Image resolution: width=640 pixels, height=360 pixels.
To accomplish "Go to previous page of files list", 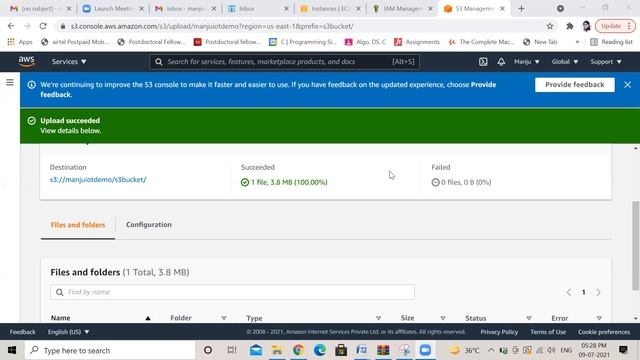I will click(569, 292).
